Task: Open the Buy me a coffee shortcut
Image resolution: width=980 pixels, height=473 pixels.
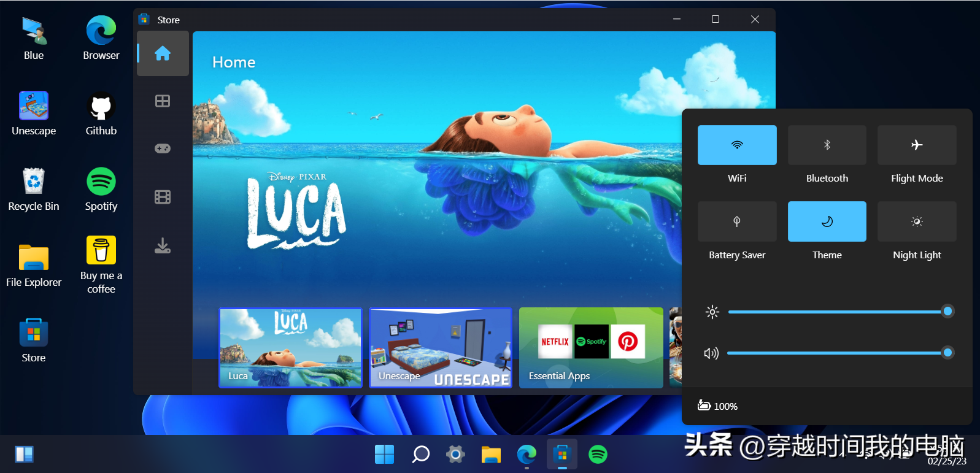Action: click(101, 265)
